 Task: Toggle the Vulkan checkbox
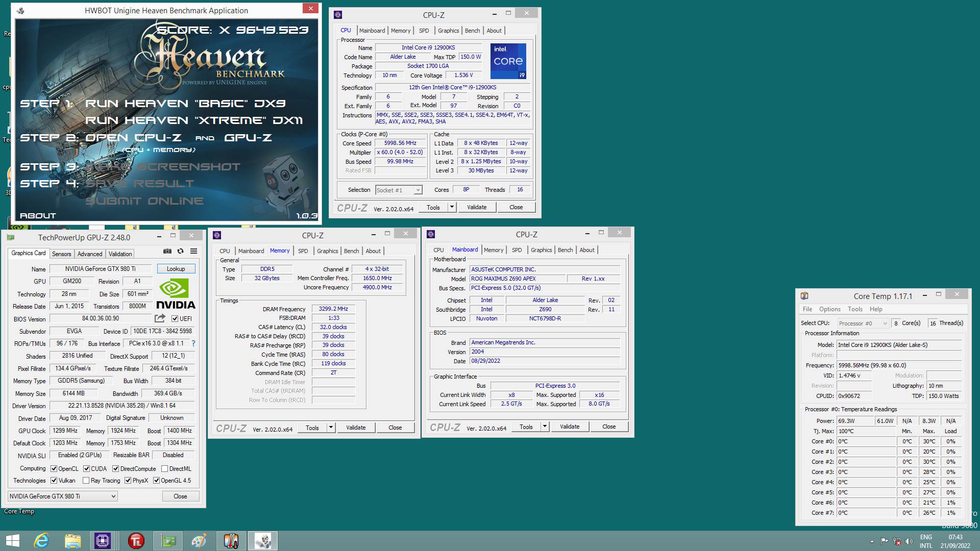pos(54,481)
